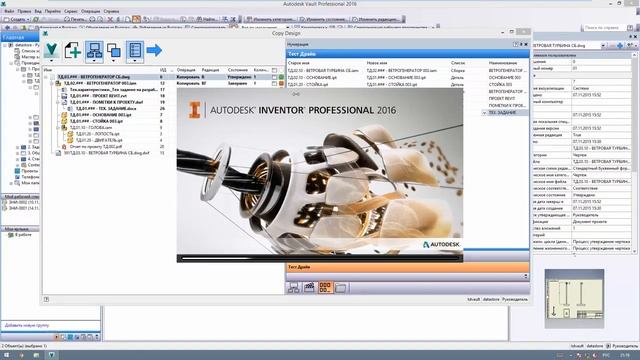The height and width of the screenshot is (360, 640).
Task: Click Изменить редакцию button in Vault toolbar
Action: [x=376, y=19]
